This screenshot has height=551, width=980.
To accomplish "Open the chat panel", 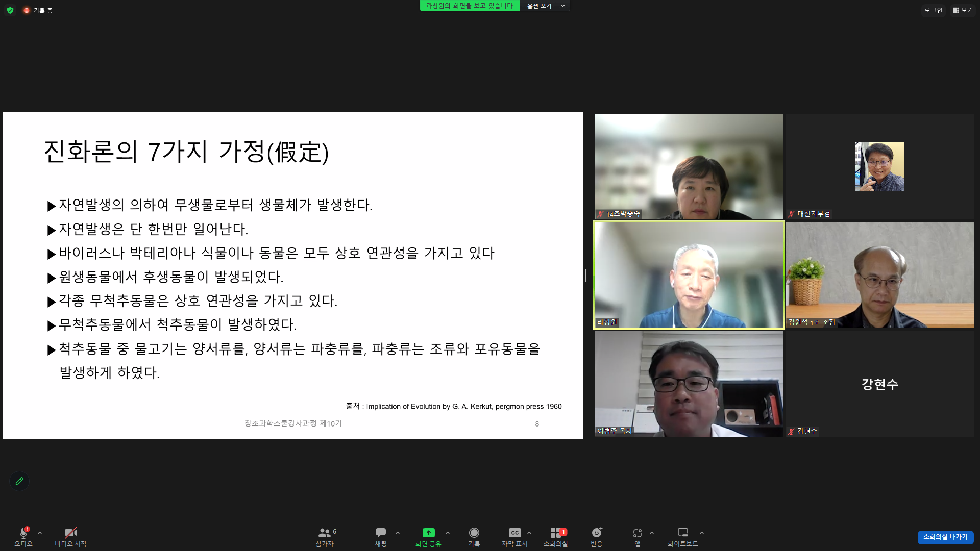I will click(380, 533).
